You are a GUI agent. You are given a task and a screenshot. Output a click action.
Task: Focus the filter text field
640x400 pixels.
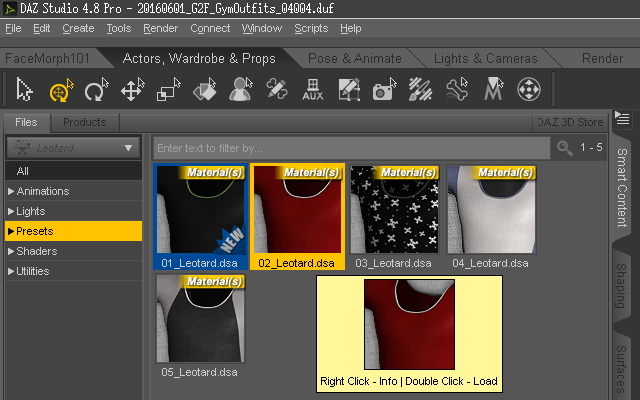pyautogui.click(x=352, y=148)
